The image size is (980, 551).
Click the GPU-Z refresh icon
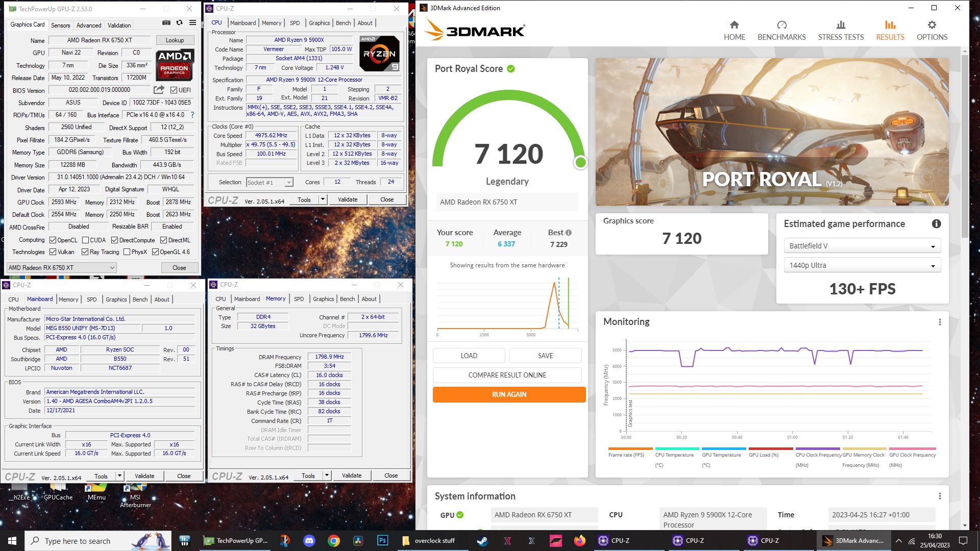pyautogui.click(x=179, y=23)
